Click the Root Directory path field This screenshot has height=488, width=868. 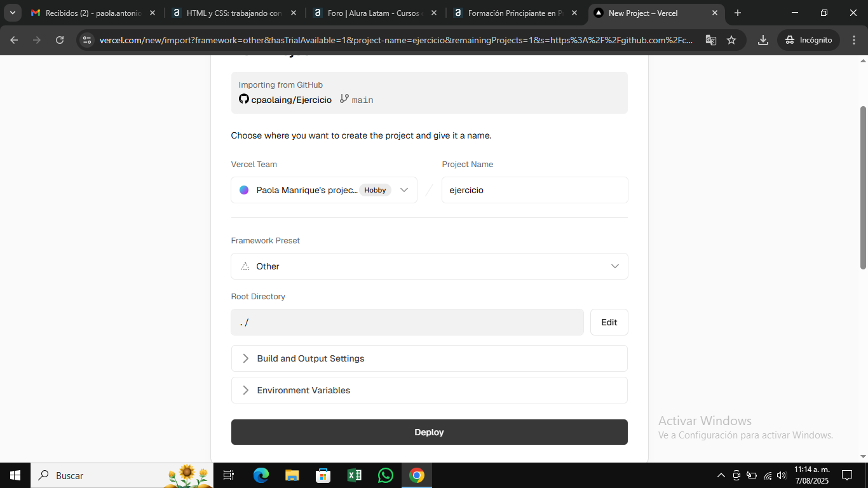[407, 322]
